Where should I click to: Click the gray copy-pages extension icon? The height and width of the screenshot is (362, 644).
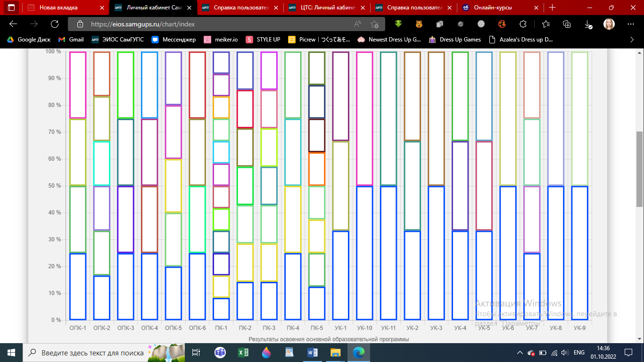[440, 24]
